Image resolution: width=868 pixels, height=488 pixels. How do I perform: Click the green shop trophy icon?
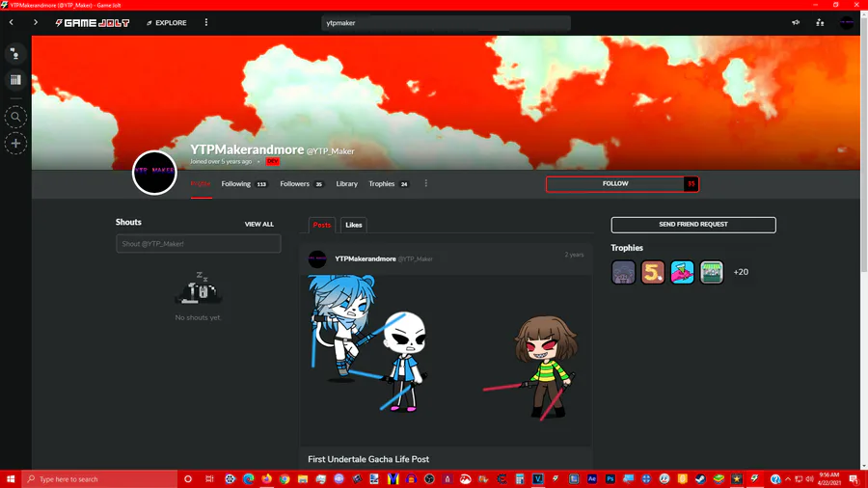tap(712, 272)
